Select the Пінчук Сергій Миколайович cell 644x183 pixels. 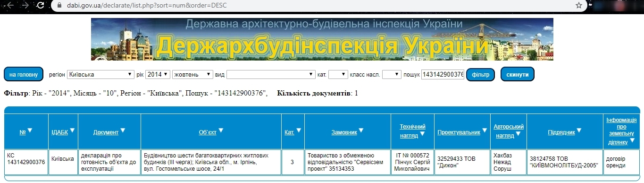click(412, 162)
